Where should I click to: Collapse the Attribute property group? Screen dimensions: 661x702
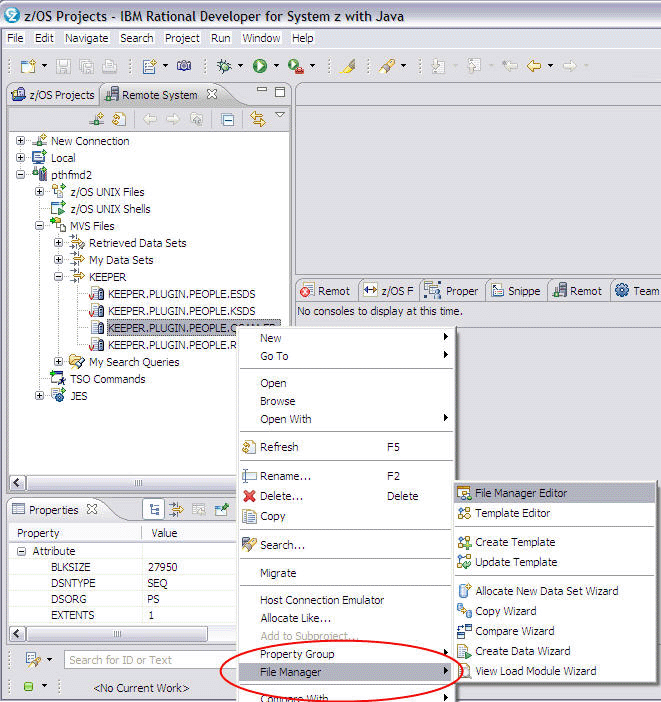coord(21,551)
